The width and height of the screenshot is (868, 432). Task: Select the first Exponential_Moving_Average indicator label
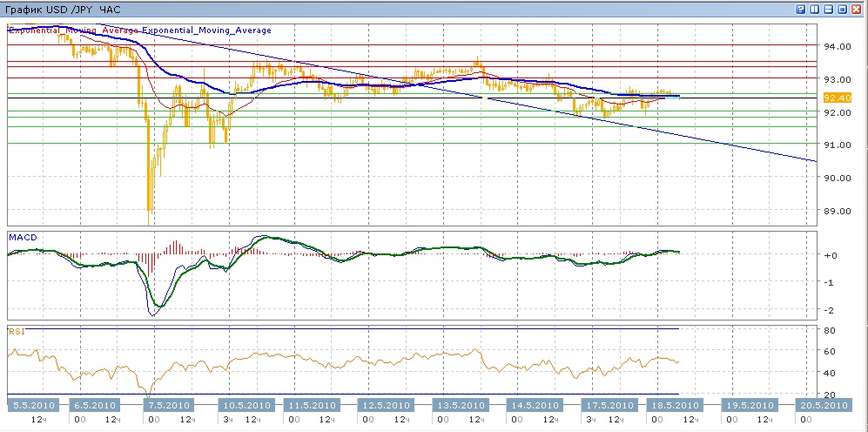pos(73,30)
